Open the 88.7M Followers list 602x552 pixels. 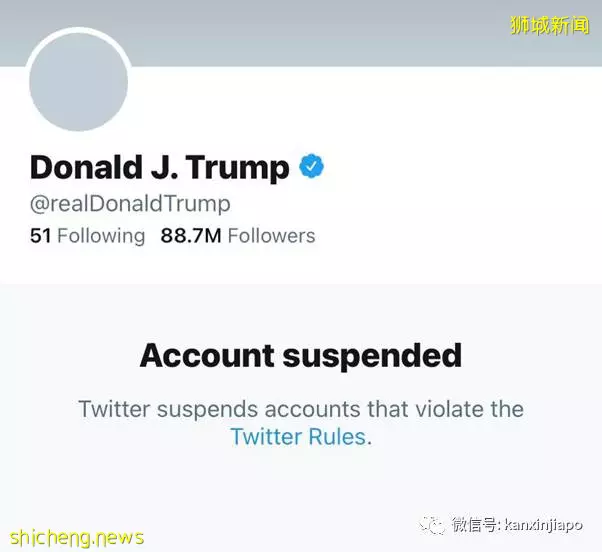pos(238,235)
